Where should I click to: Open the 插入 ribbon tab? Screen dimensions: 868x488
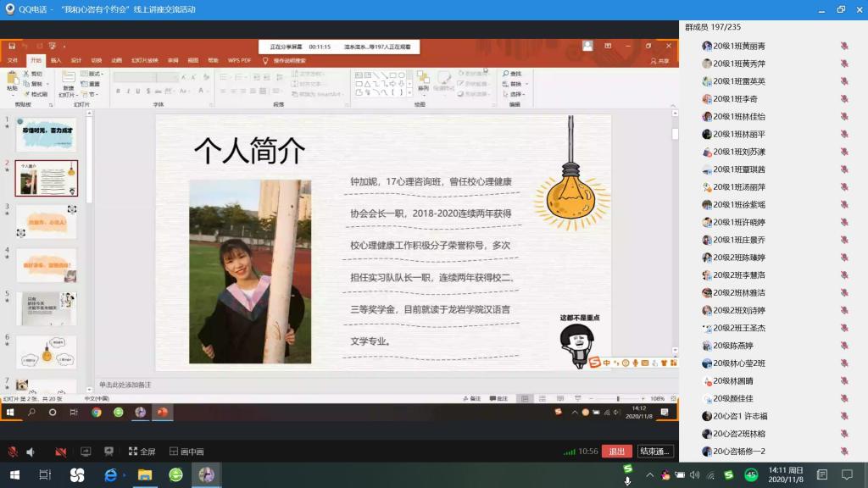point(56,61)
